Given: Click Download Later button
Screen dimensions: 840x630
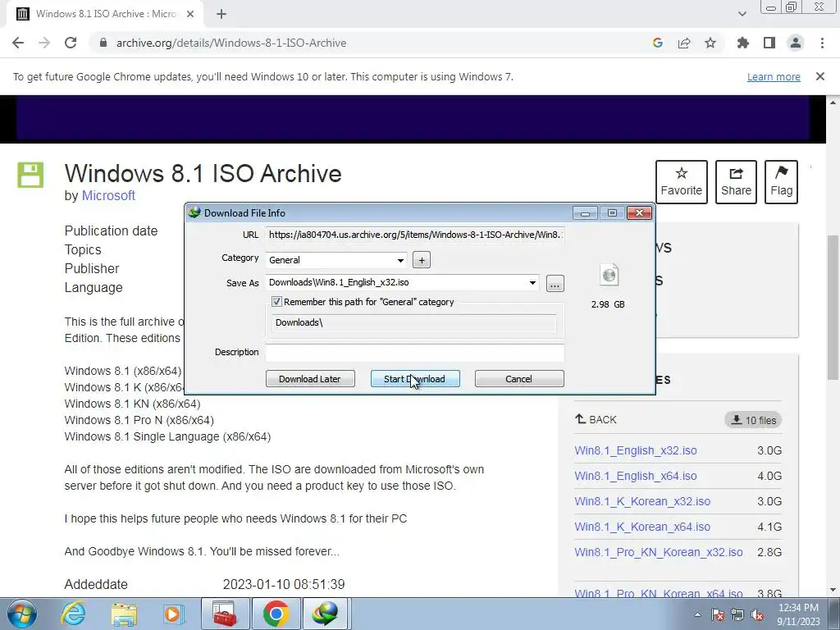Looking at the screenshot, I should [x=310, y=379].
